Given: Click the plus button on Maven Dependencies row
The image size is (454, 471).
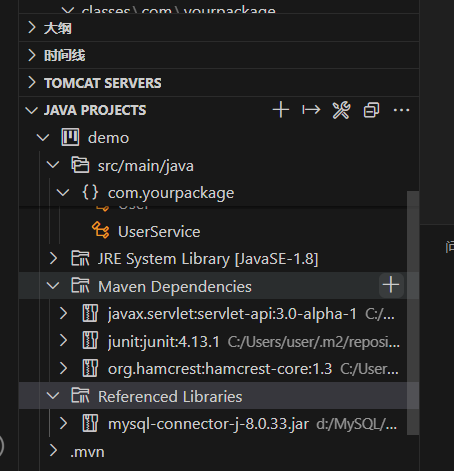Looking at the screenshot, I should point(391,285).
